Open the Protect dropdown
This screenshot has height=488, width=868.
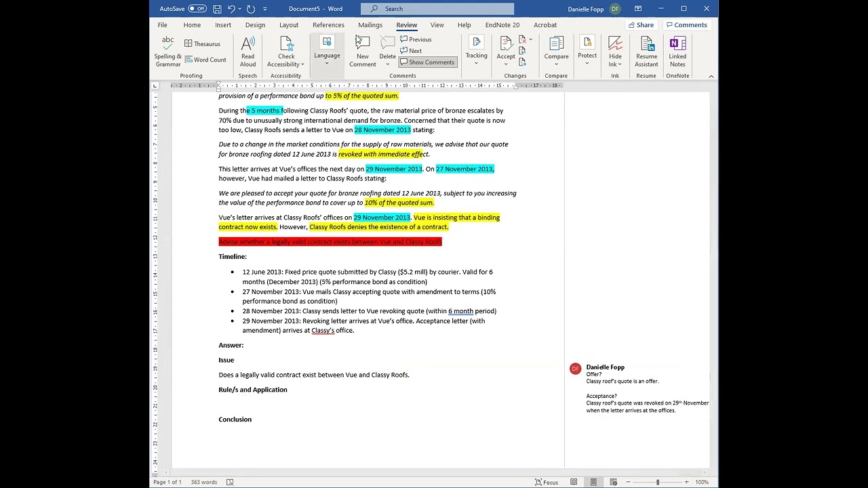[x=587, y=52]
